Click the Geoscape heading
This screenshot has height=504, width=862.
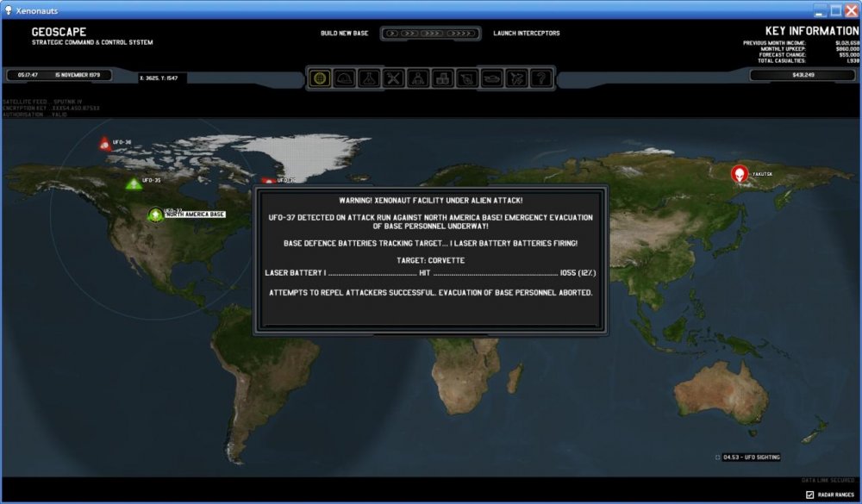point(59,32)
